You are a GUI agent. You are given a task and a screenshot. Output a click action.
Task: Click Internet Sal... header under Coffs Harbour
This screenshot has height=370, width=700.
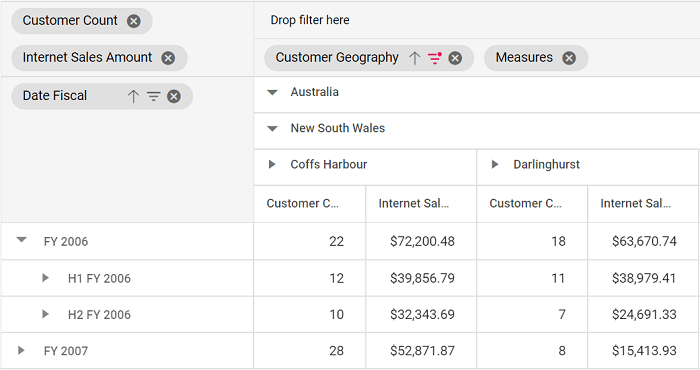[421, 204]
